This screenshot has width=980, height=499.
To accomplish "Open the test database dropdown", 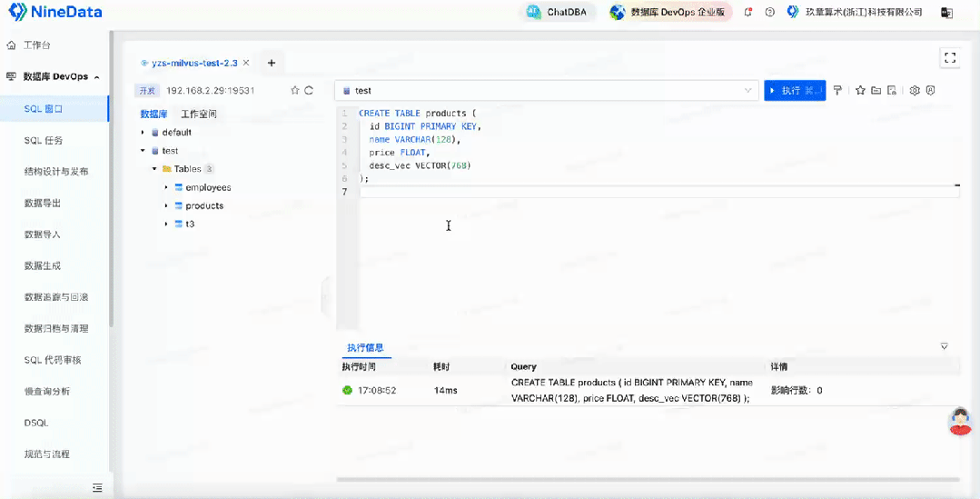I will pos(546,91).
